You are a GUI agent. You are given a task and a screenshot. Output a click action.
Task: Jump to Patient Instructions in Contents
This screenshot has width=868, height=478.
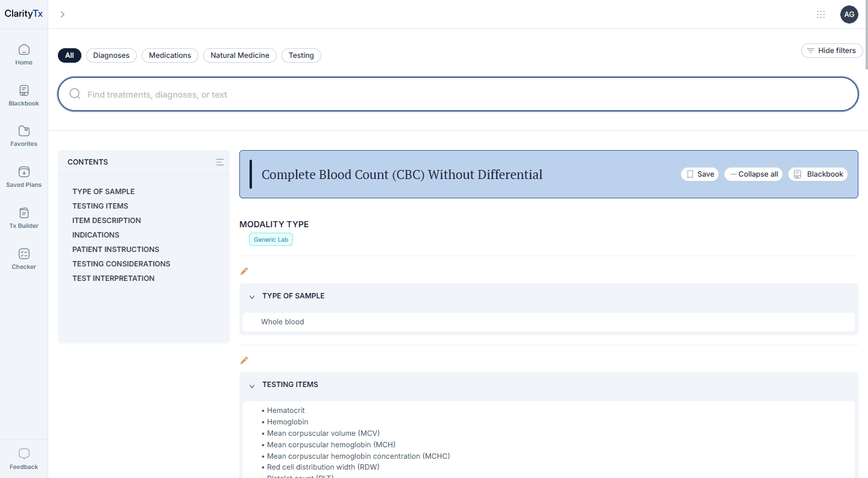(116, 250)
